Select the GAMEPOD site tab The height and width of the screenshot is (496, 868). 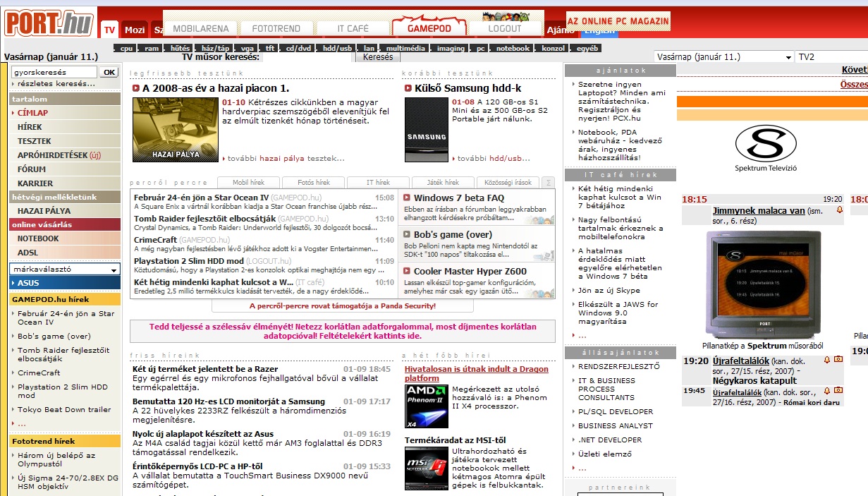point(429,28)
